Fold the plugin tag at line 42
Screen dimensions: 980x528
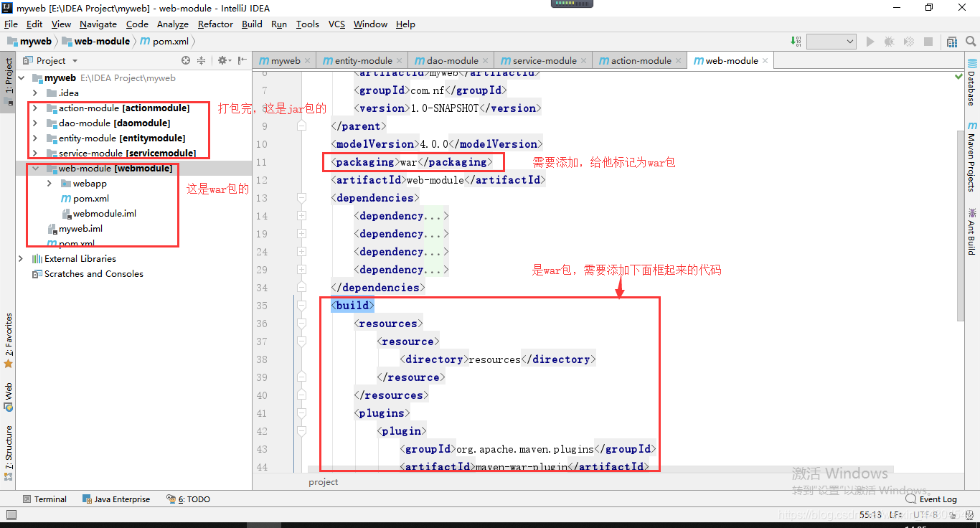tap(301, 431)
